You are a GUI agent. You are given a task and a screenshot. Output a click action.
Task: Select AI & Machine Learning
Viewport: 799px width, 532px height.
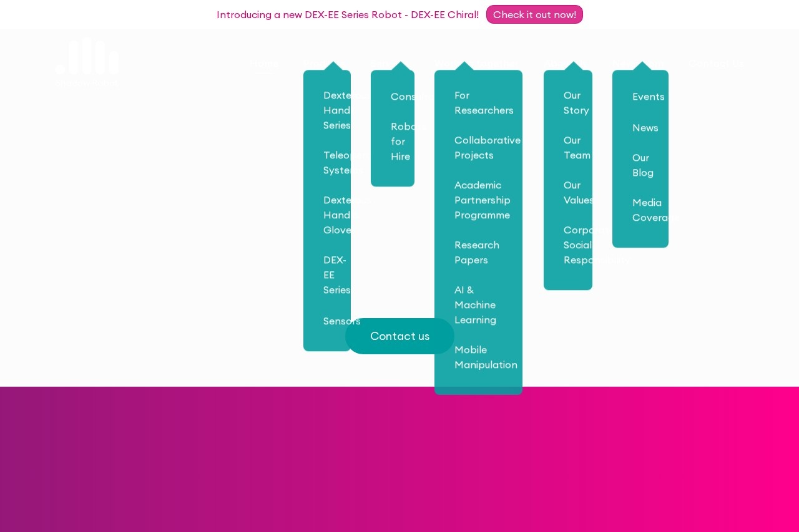pyautogui.click(x=475, y=305)
